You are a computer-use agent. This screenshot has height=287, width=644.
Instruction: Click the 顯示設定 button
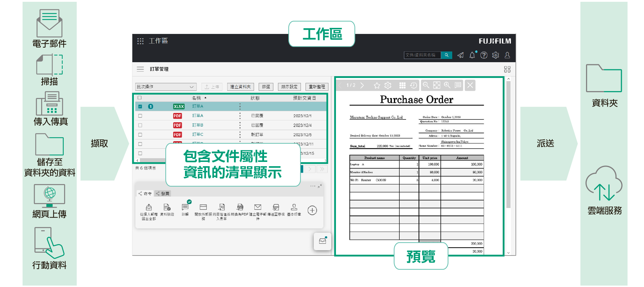[x=289, y=87]
